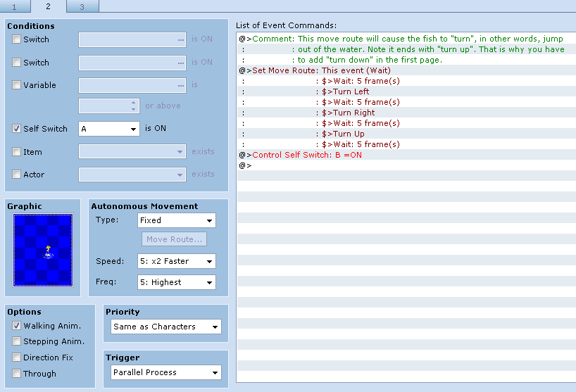This screenshot has width=576, height=392.
Task: Click the variable value 'or above' spinner
Action: [109, 106]
